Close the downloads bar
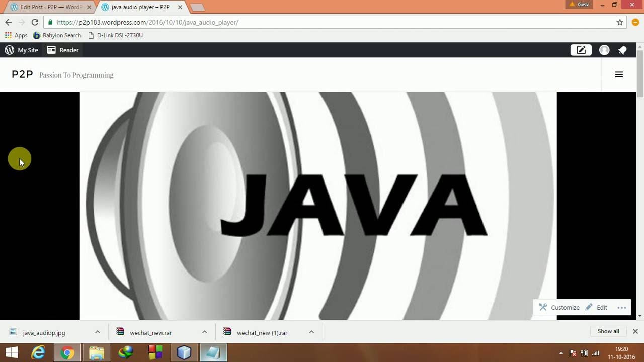The height and width of the screenshot is (362, 644). [x=635, y=331]
